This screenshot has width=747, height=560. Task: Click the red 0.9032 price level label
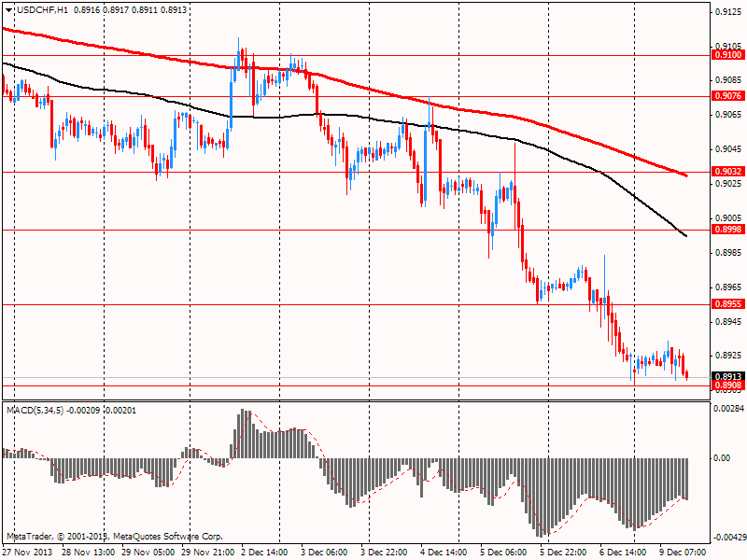[728, 172]
